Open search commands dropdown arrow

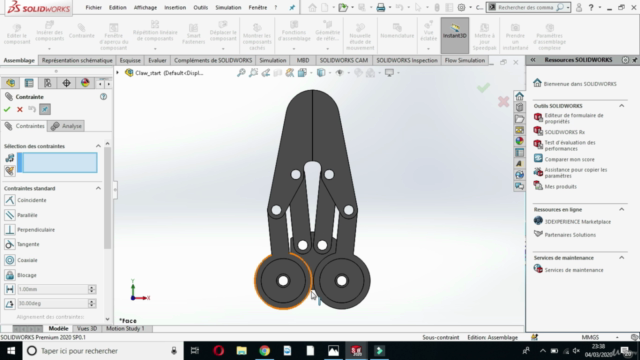coord(568,7)
